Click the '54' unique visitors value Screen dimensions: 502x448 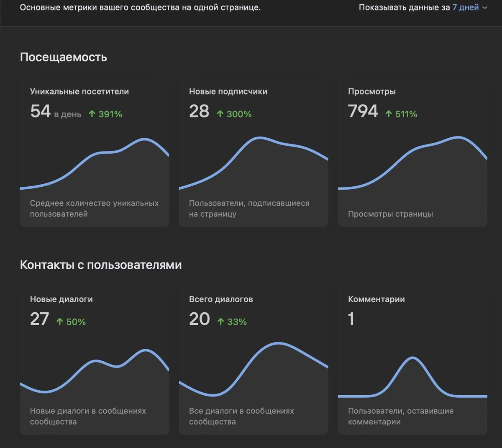pos(40,111)
